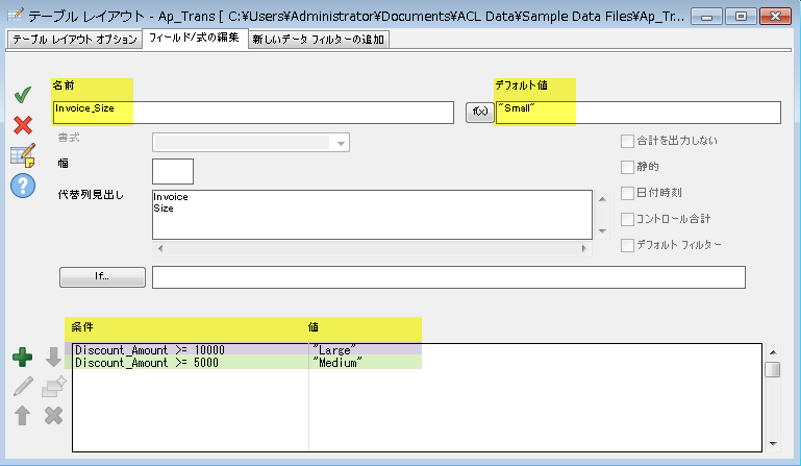Click the condition list vertical scrollbar
Image resolution: width=801 pixels, height=466 pixels.
click(772, 400)
